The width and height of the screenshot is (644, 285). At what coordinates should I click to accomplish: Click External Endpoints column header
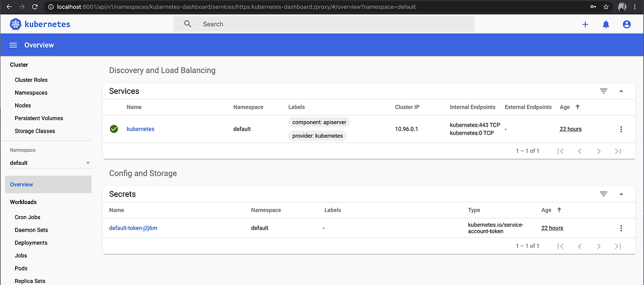pos(528,107)
